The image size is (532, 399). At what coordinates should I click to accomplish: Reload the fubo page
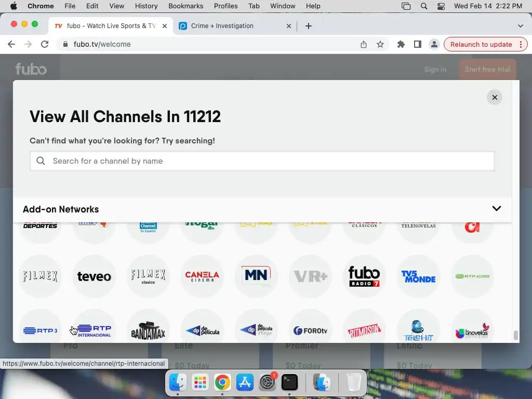[x=45, y=44]
